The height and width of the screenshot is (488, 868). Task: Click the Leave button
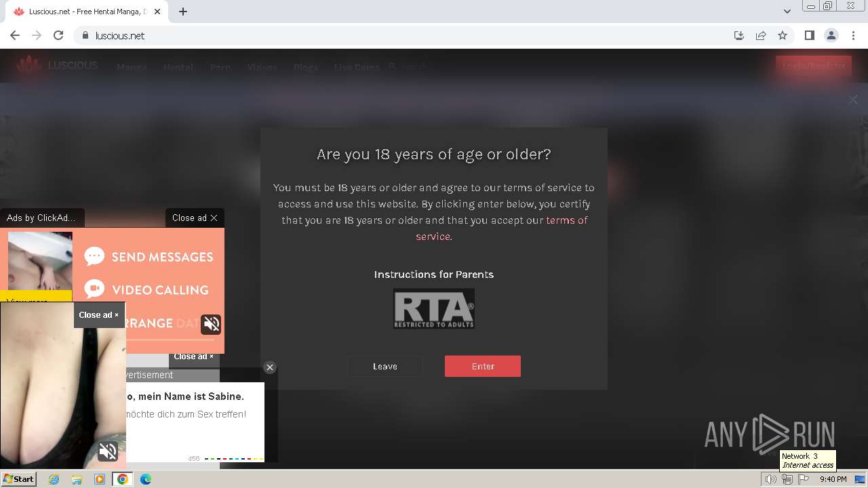pos(385,366)
